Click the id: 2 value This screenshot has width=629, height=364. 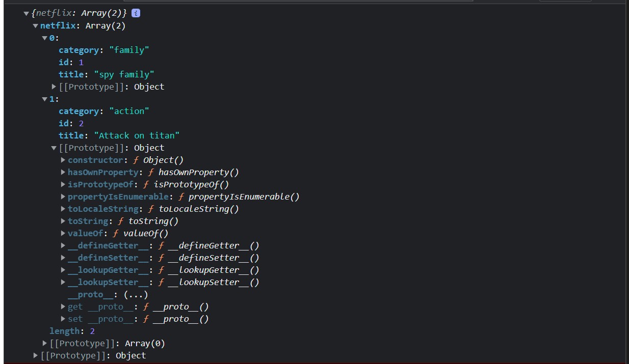[x=81, y=123]
